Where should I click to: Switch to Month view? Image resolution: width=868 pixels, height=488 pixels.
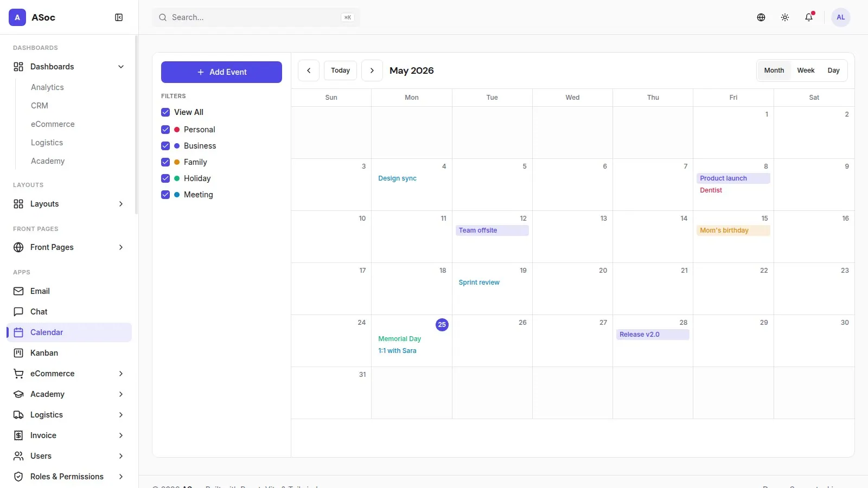click(x=774, y=70)
